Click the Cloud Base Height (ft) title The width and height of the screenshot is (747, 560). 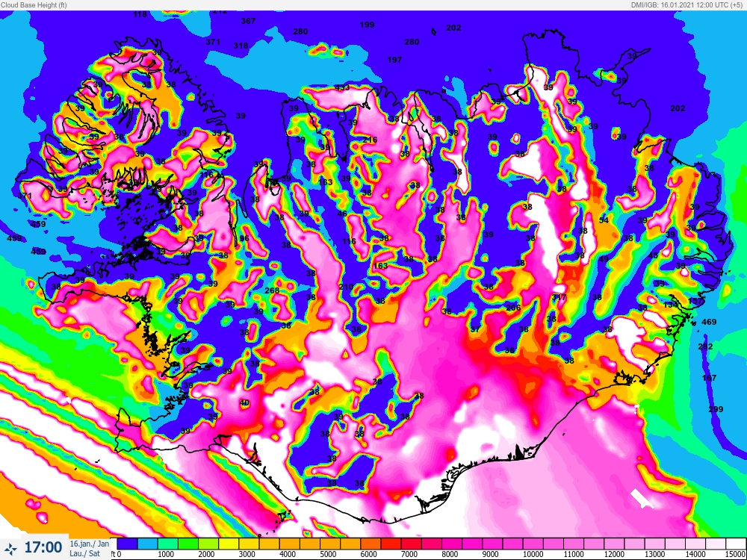click(x=34, y=4)
